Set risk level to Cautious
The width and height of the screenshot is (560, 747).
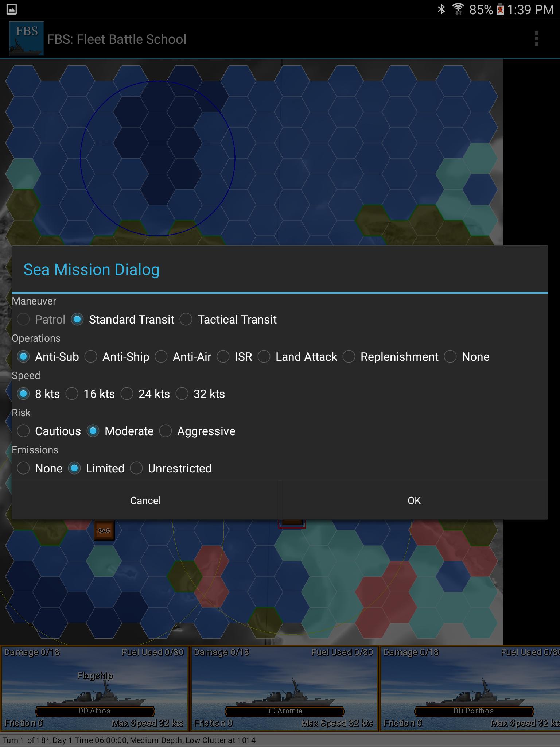[23, 431]
